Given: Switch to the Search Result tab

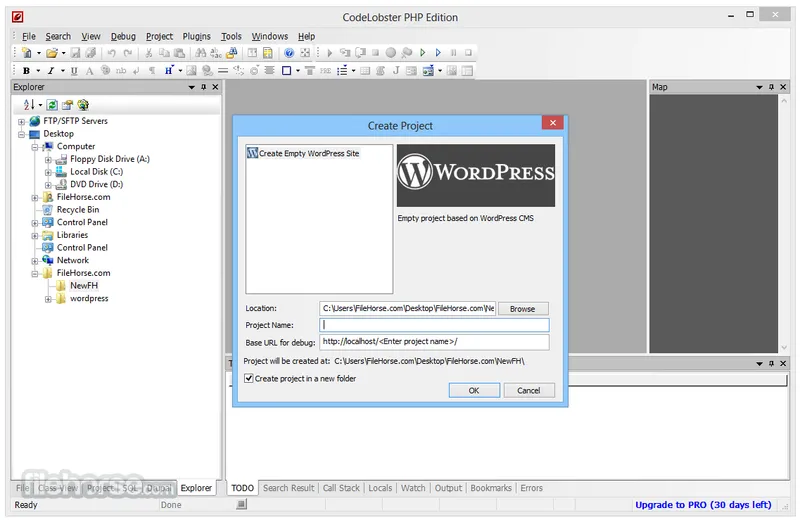Looking at the screenshot, I should 288,488.
